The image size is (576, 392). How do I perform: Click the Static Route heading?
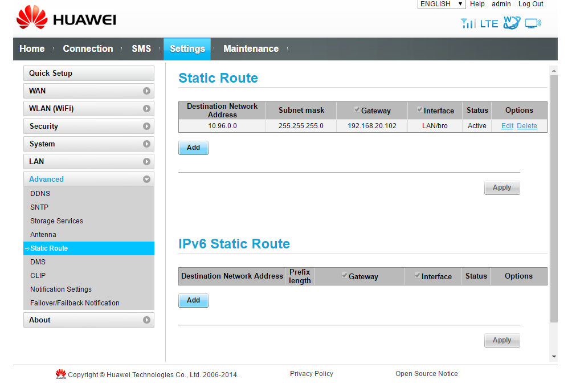218,78
